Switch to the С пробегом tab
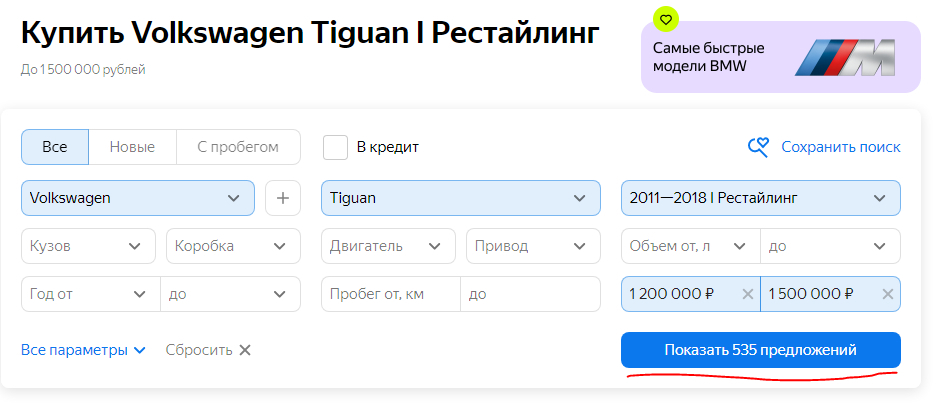 pyautogui.click(x=238, y=147)
